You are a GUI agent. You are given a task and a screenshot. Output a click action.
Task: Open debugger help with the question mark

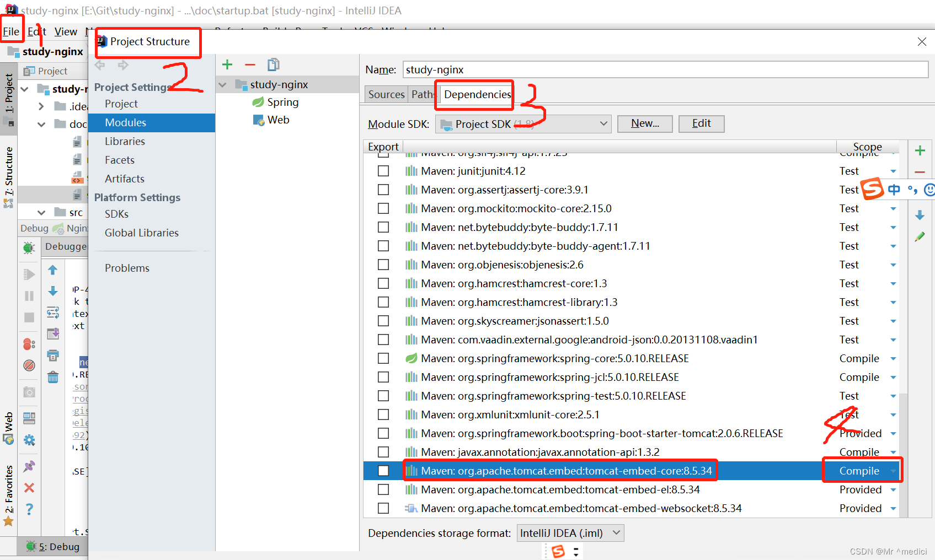29,509
